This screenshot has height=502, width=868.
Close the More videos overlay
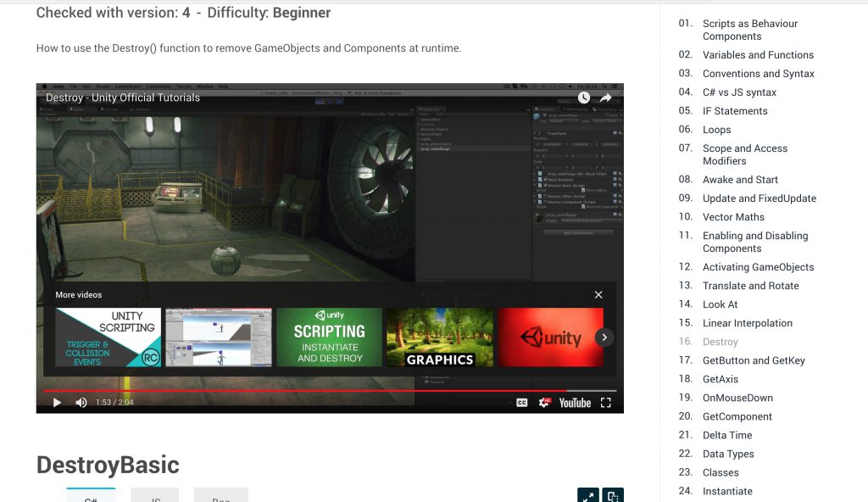click(598, 295)
